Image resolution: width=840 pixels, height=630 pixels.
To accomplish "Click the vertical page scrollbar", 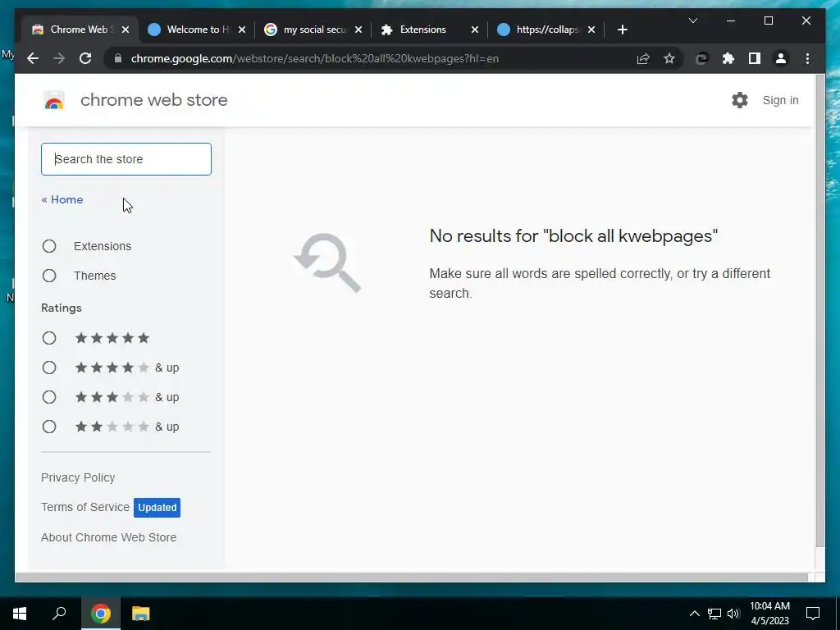I will (819, 311).
